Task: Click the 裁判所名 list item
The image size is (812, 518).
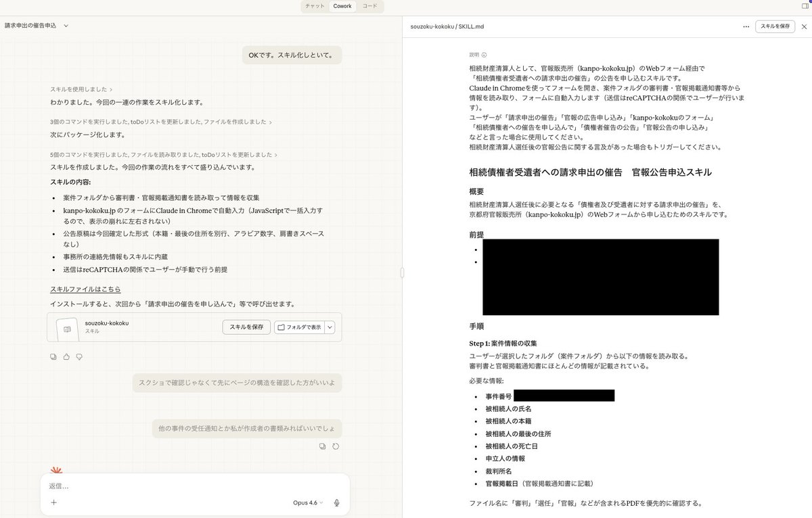Action: (499, 471)
